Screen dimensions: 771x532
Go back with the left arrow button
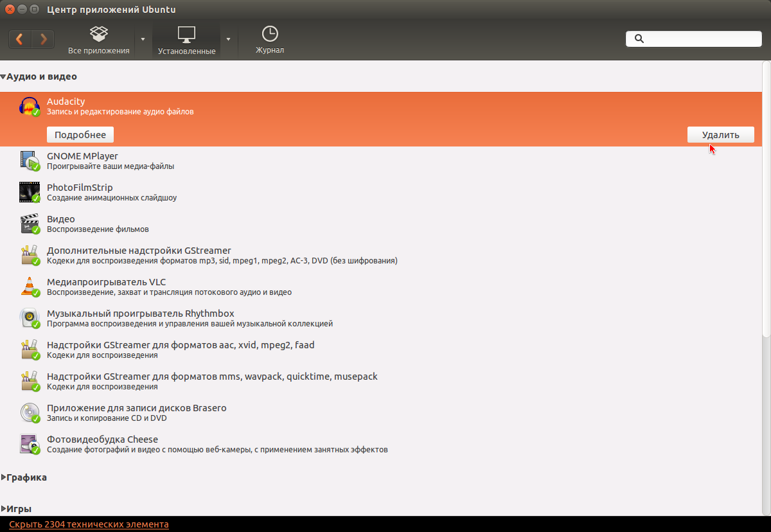[x=20, y=39]
